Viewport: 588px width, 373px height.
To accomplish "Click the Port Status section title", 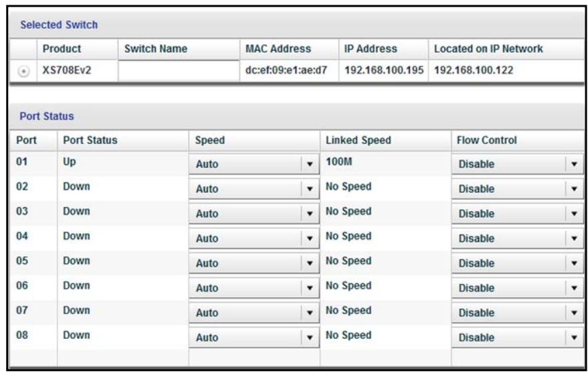I will click(x=47, y=117).
